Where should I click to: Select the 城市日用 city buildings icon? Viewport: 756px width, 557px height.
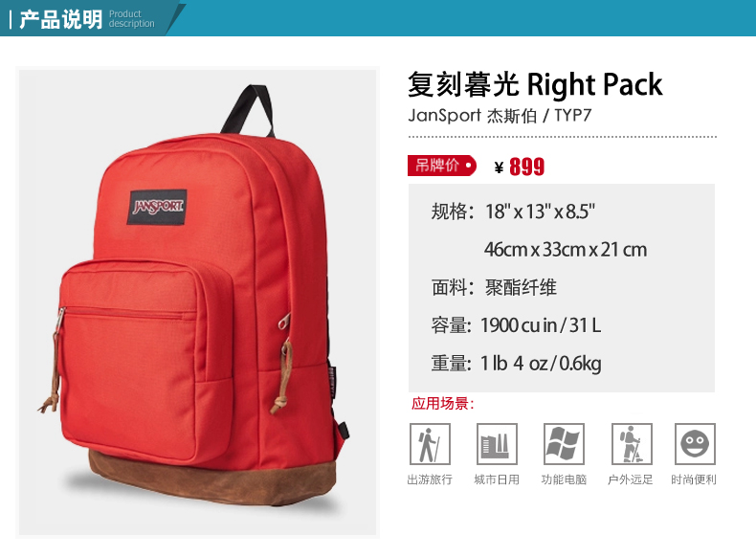(x=497, y=444)
